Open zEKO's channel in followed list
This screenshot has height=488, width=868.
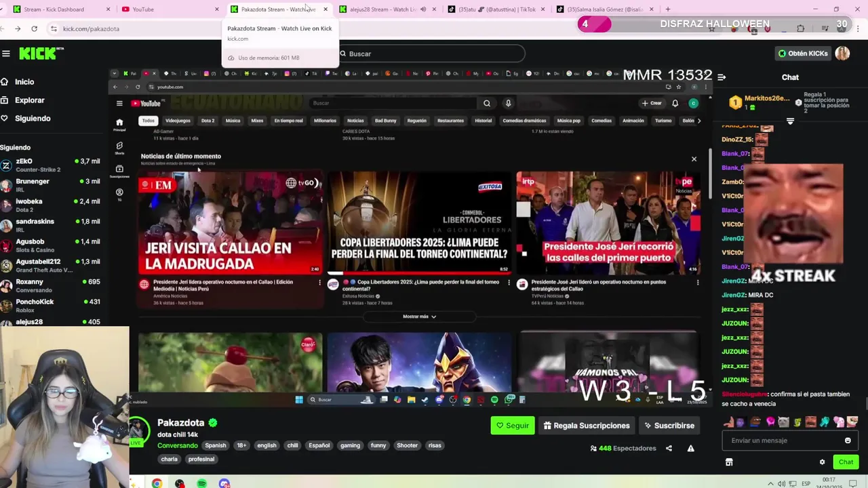(x=51, y=165)
